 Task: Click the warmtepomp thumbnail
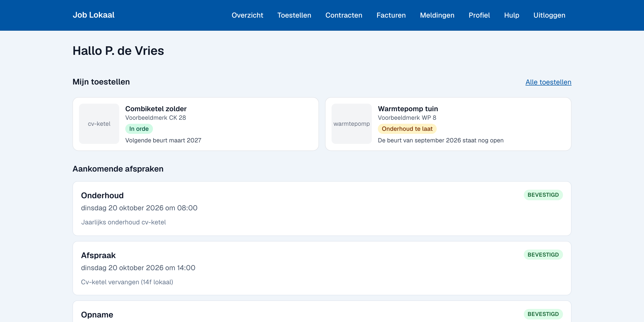point(352,124)
